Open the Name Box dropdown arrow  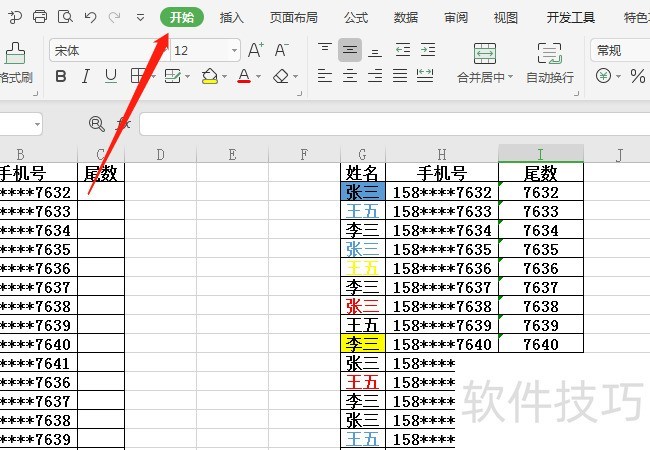37,124
